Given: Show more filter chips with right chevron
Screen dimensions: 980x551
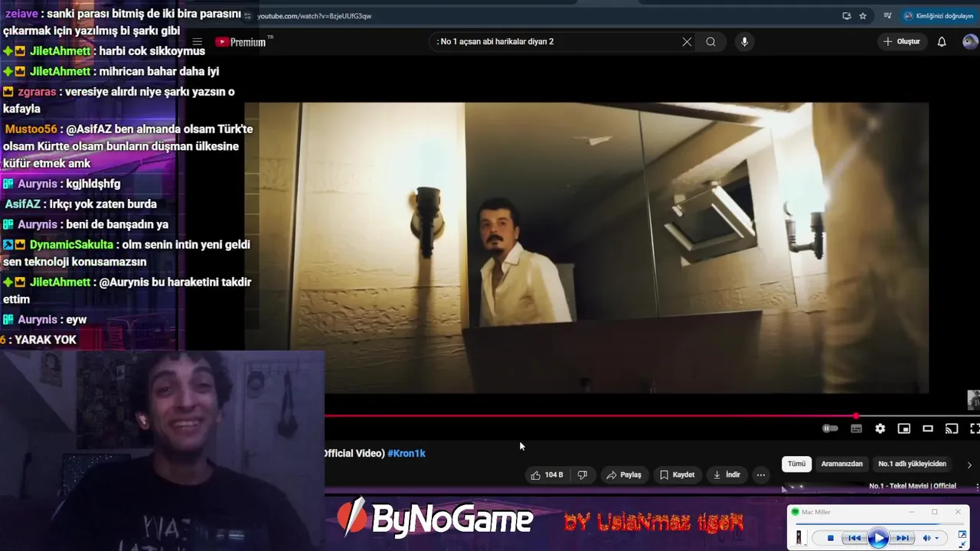Looking at the screenshot, I should [x=969, y=465].
